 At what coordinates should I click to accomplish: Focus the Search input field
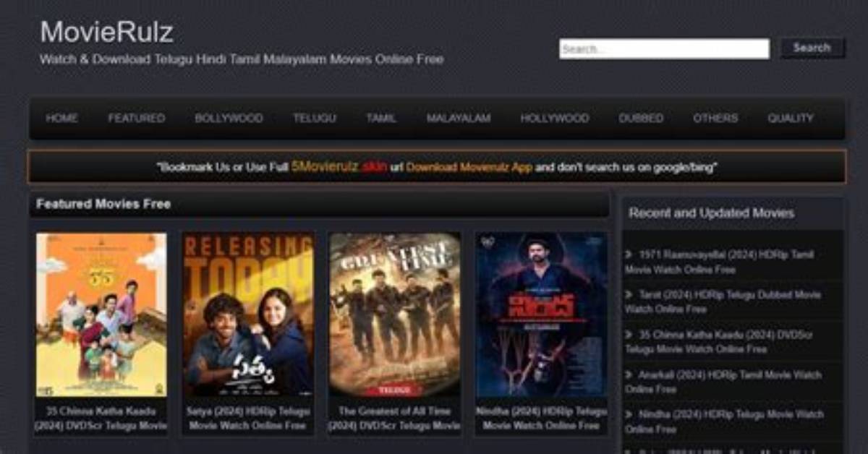pyautogui.click(x=664, y=48)
